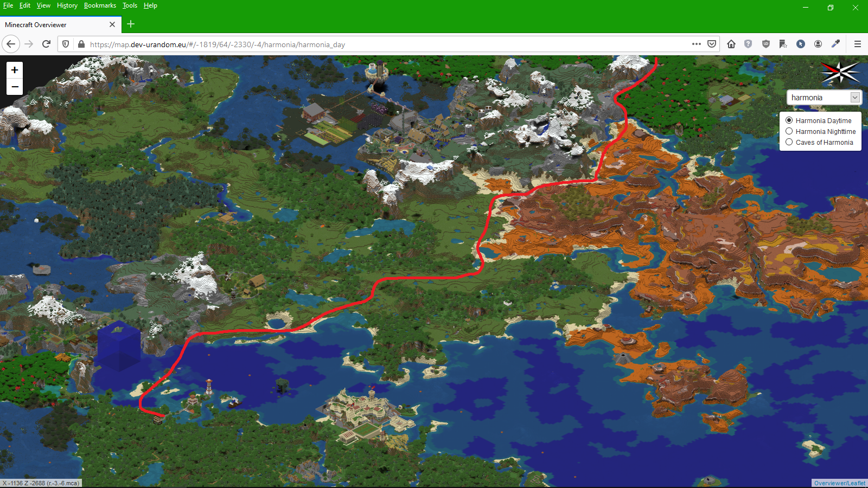Open the blue cursor arrow extension
Image resolution: width=868 pixels, height=488 pixels.
800,44
